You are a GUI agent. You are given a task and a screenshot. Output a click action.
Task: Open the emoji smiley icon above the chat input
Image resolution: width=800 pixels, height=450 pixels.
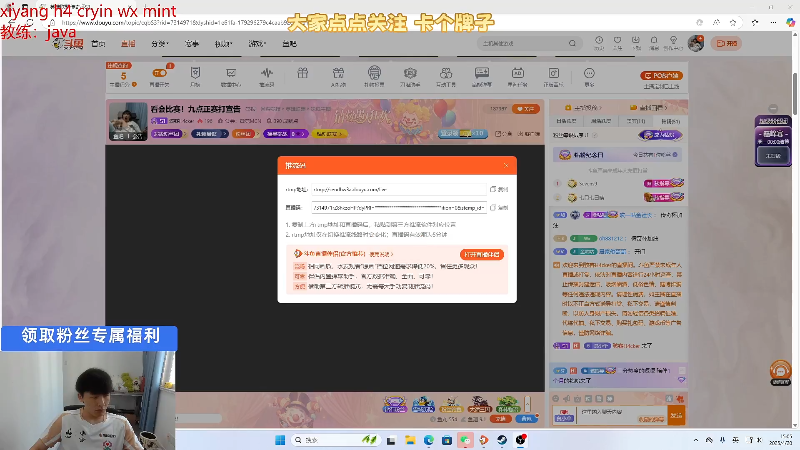[x=556, y=398]
